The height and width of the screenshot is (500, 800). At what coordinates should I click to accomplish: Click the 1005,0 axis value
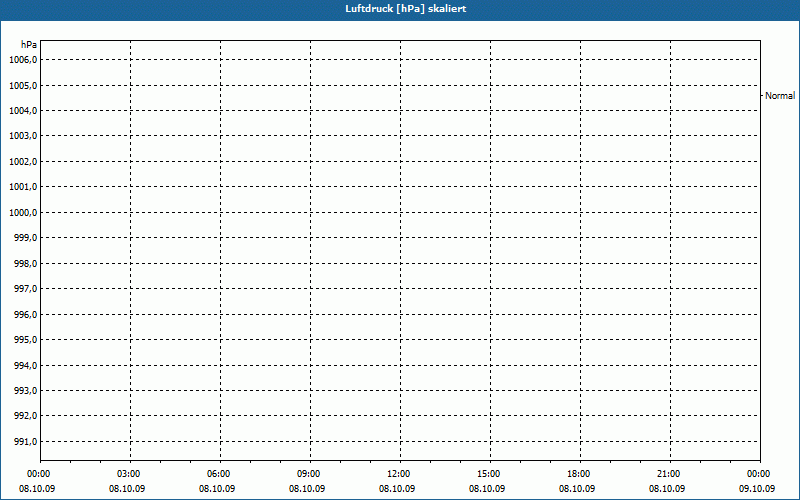pos(23,85)
